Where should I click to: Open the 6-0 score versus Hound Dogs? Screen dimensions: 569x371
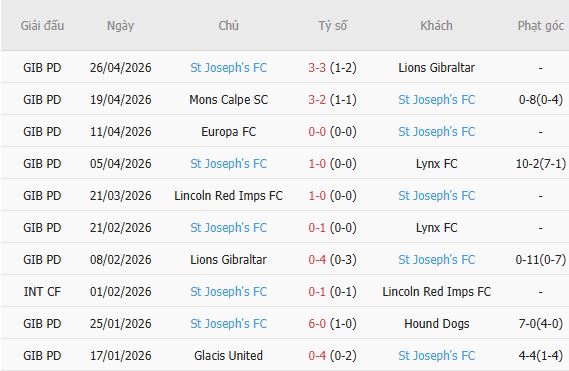tap(317, 323)
